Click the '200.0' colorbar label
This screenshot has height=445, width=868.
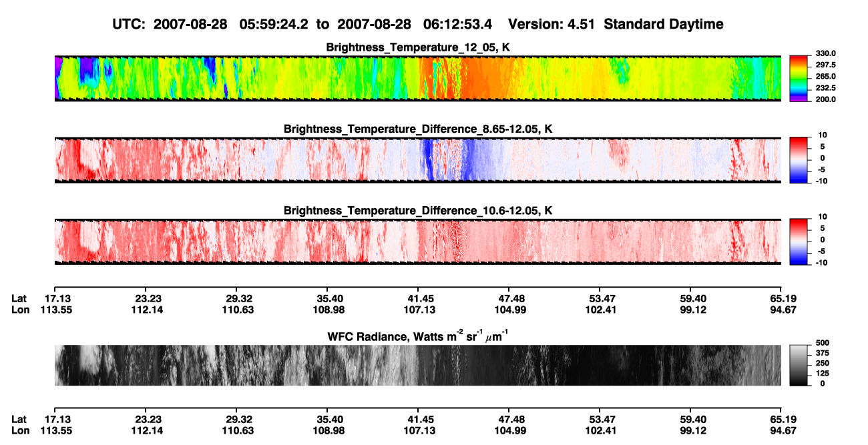(826, 99)
